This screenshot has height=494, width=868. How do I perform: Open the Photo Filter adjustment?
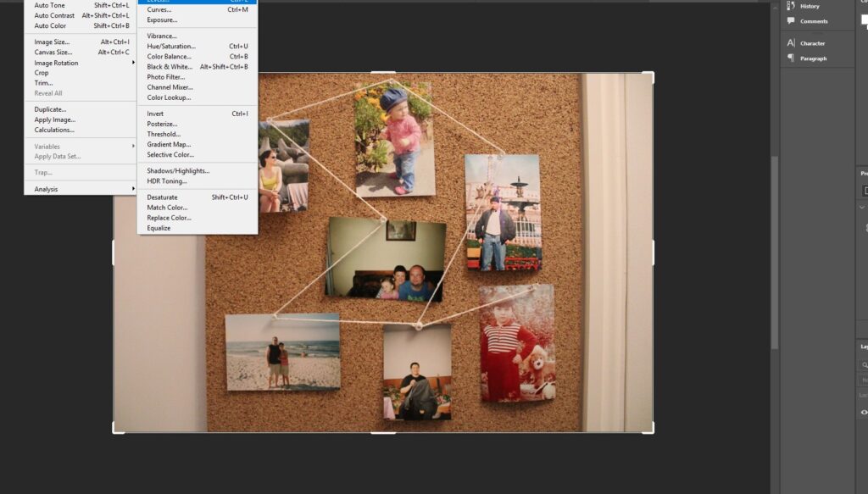[197, 77]
